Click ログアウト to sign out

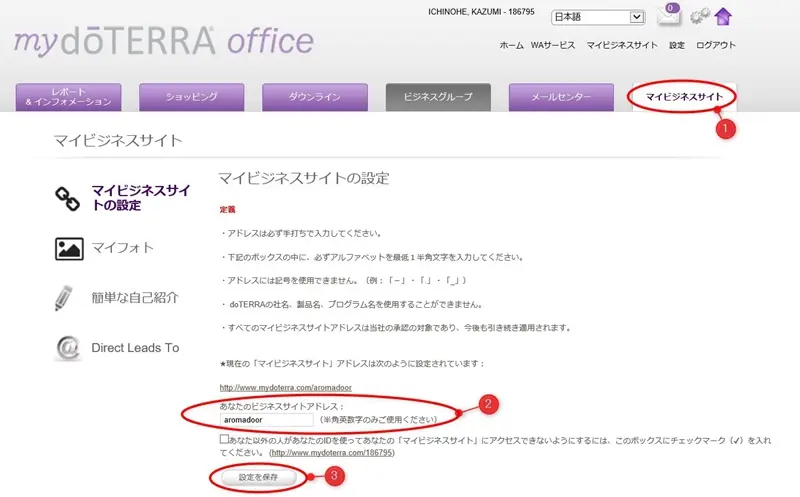click(x=716, y=45)
